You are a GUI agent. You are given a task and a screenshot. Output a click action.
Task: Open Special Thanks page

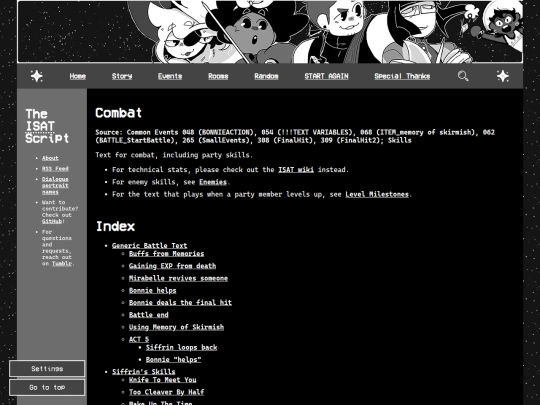(402, 76)
